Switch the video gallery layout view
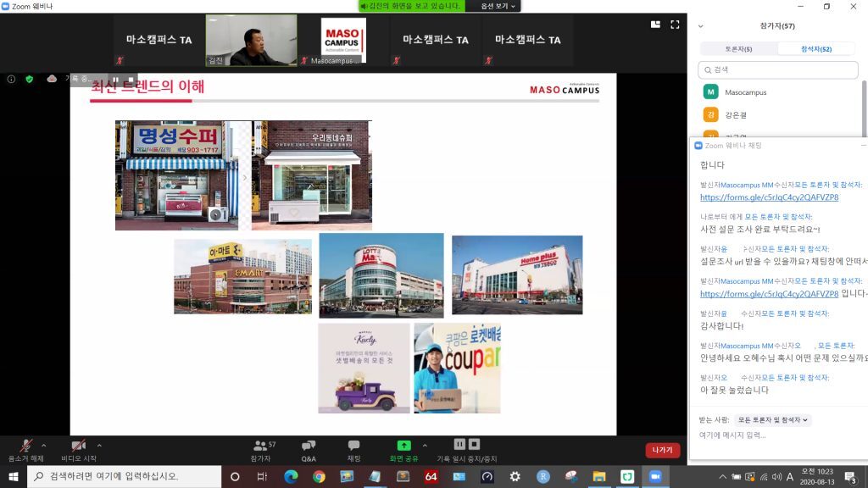This screenshot has width=868, height=488. click(655, 25)
